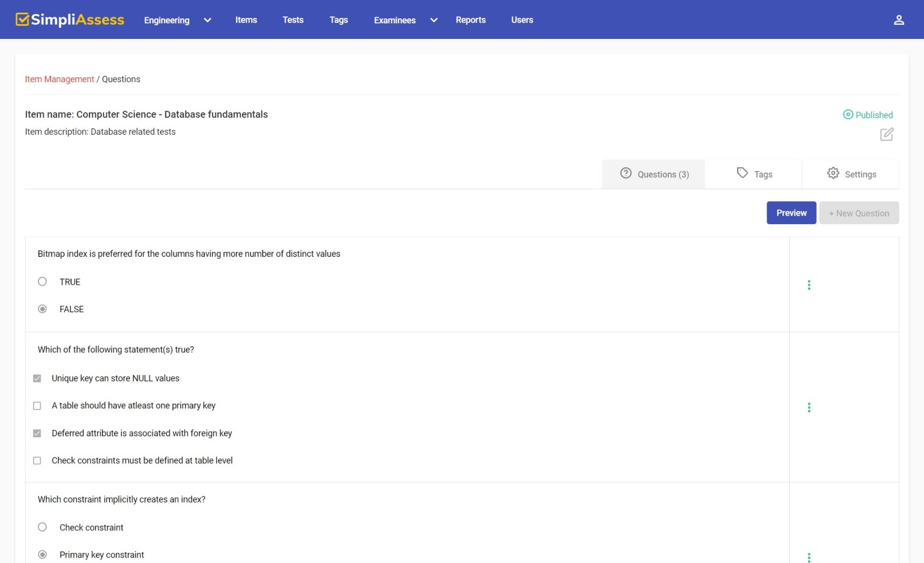Click the Preview button
Viewport: 924px width, 563px height.
tap(791, 213)
